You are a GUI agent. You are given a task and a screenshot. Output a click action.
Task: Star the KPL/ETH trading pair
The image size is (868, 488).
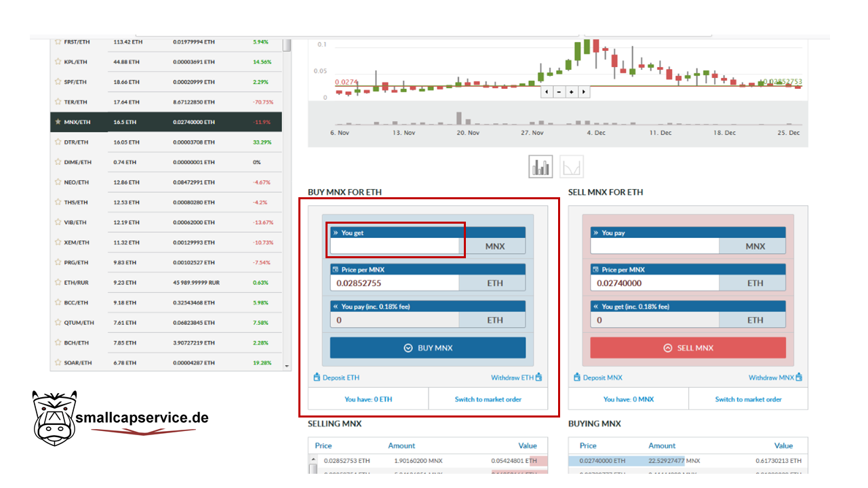[58, 62]
